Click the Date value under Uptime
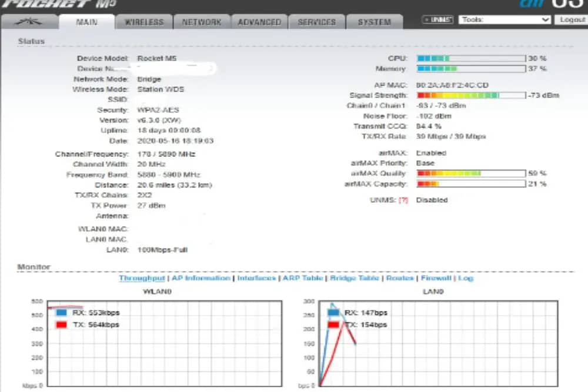This screenshot has width=588, height=392. point(175,141)
